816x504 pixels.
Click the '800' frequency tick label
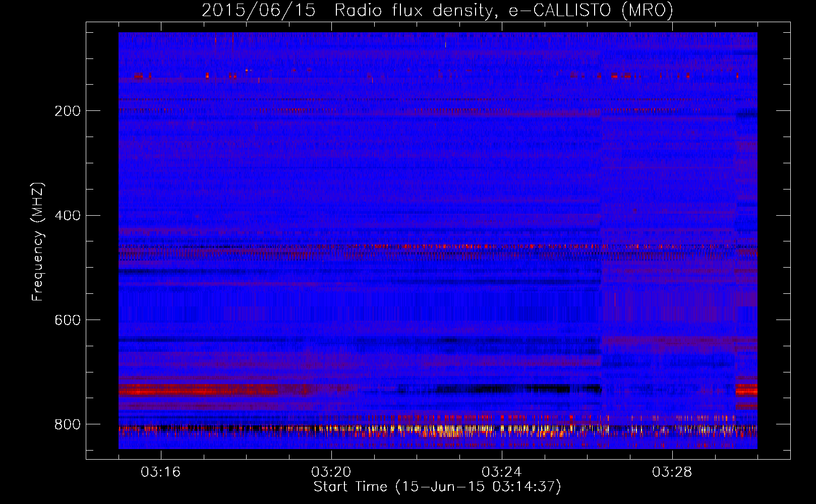(68, 424)
